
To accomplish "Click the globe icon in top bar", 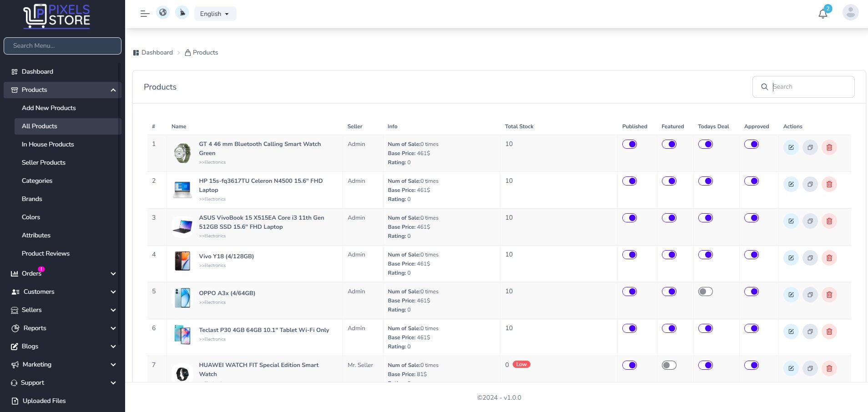I will [x=163, y=13].
